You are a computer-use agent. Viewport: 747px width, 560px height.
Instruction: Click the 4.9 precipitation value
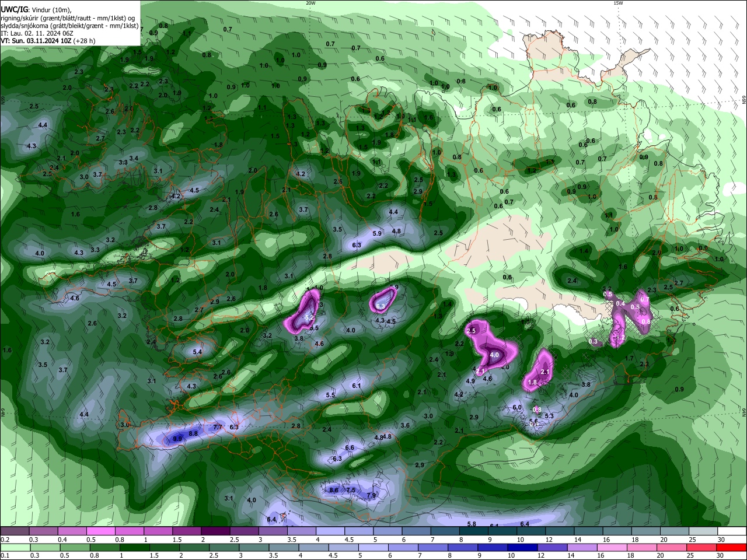tap(470, 381)
